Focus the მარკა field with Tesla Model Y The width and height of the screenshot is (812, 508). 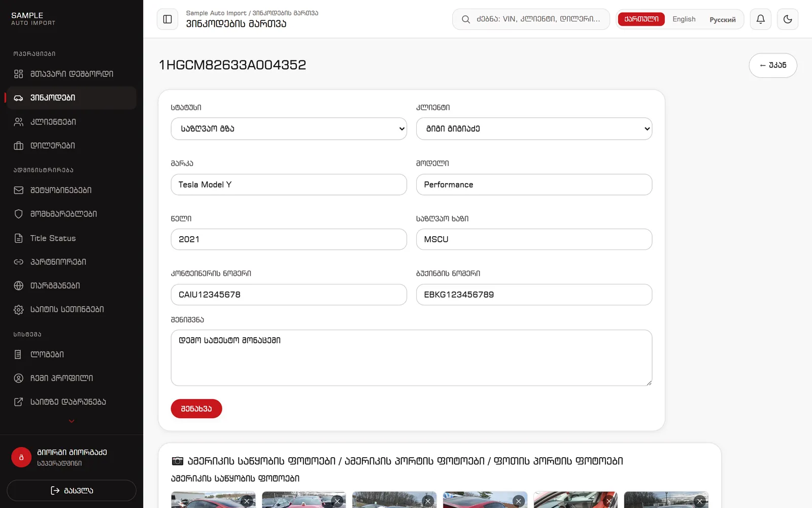(x=289, y=184)
